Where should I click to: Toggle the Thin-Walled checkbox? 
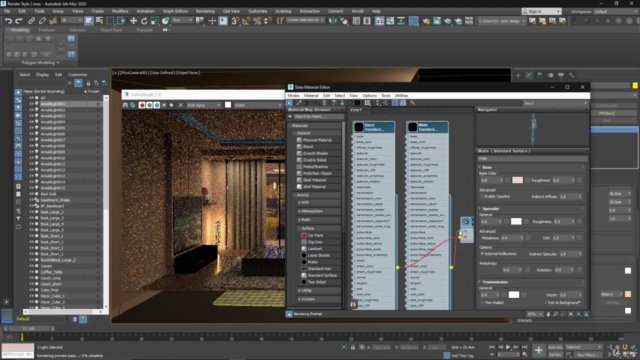point(482,302)
